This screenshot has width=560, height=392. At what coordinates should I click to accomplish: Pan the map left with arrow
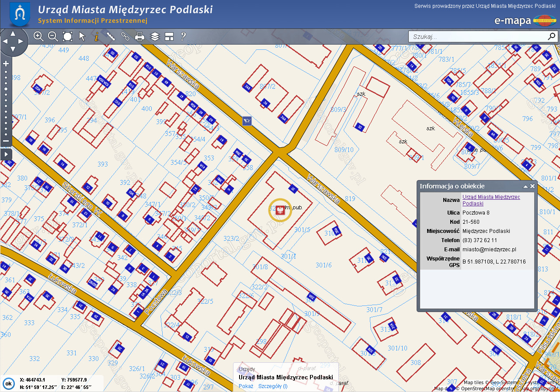(x=5, y=41)
